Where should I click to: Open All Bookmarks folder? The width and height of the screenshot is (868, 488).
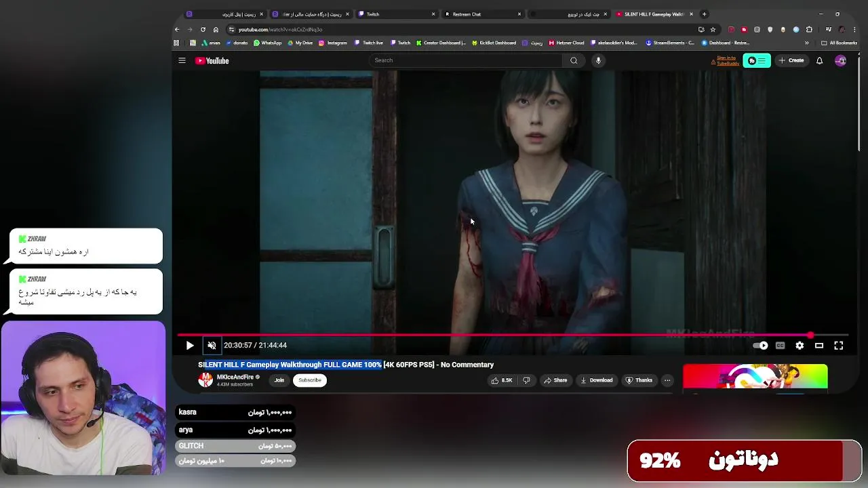[x=839, y=43]
